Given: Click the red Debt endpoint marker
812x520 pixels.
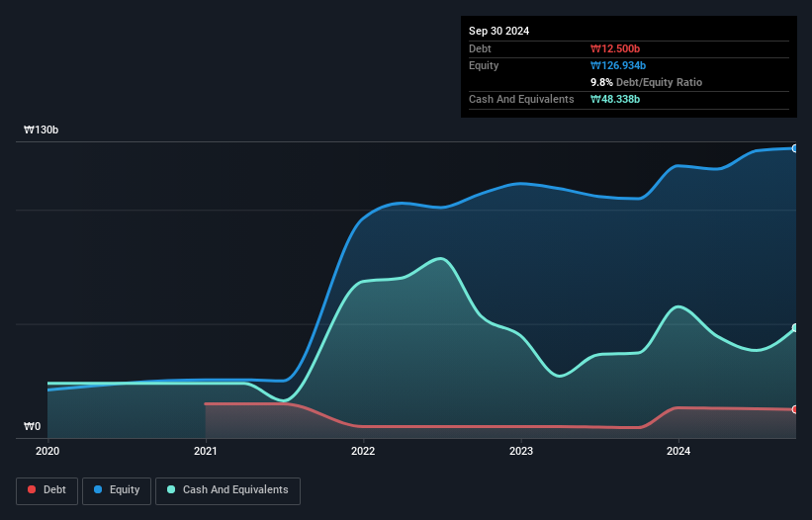Looking at the screenshot, I should 795,409.
